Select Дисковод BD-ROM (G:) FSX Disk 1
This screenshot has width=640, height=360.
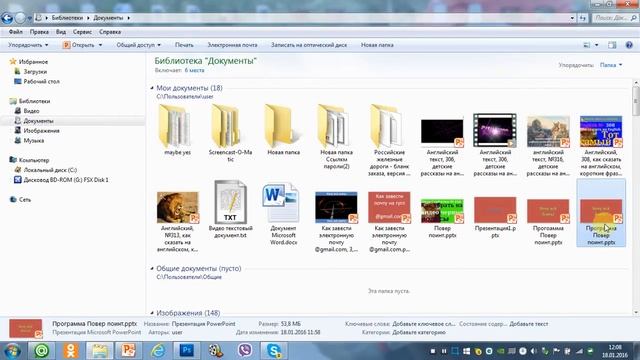(66, 180)
